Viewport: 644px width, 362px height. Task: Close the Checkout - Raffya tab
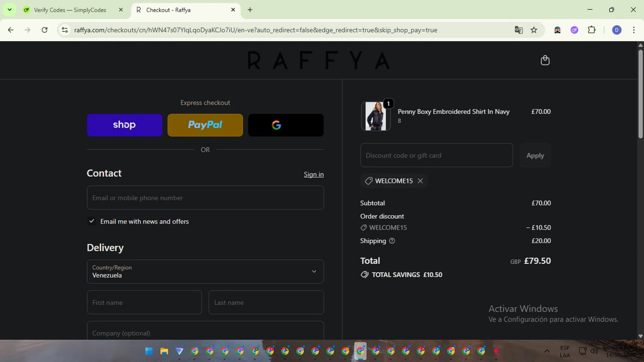pos(233,10)
